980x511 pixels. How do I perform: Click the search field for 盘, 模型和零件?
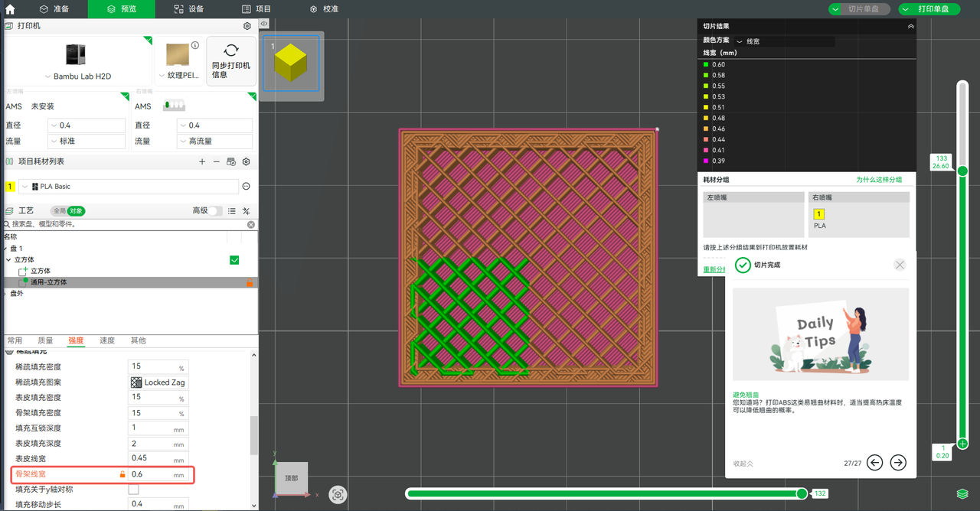[129, 225]
